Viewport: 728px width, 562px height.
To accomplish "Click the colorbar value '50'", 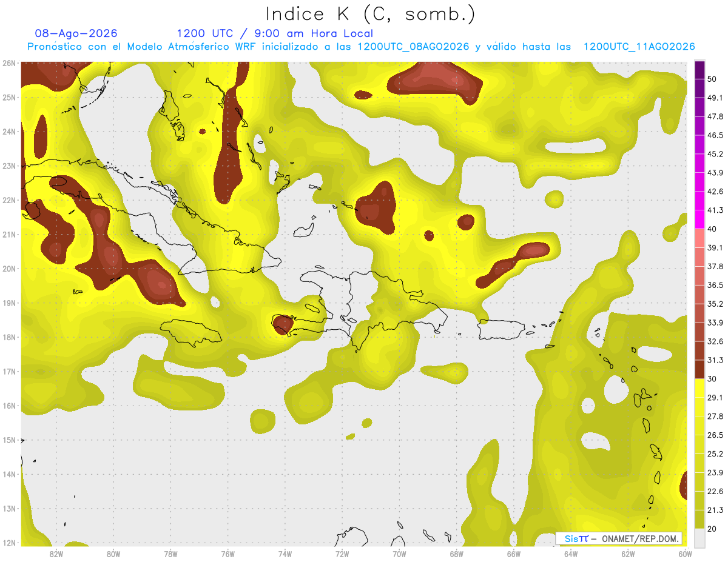I will [713, 79].
